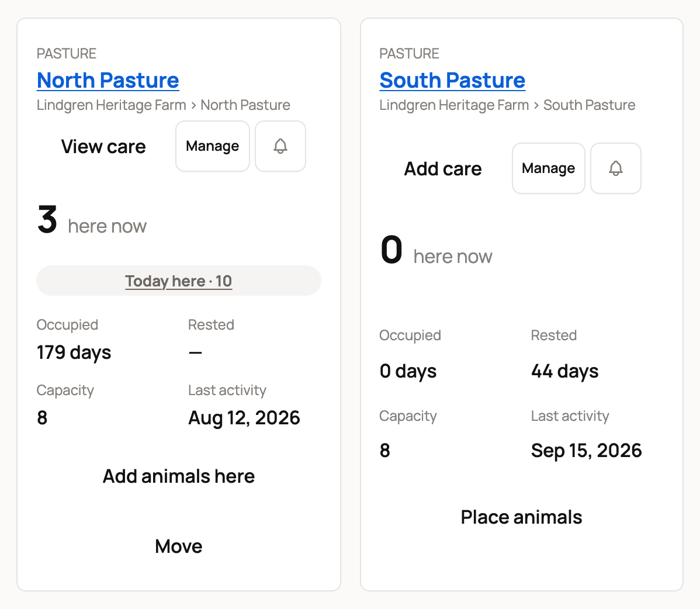Viewport: 700px width, 609px height.
Task: Click the Last activity label in North Pasture
Action: pyautogui.click(x=227, y=390)
